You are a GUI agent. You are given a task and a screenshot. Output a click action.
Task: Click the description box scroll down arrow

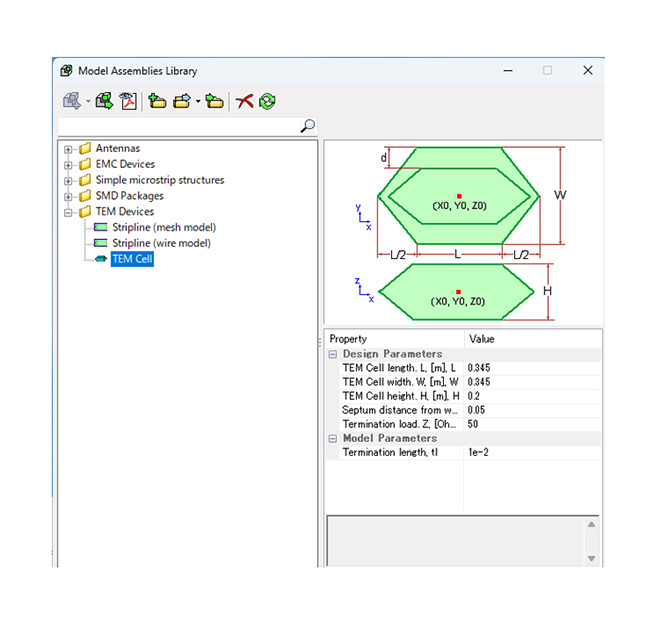coord(591,558)
